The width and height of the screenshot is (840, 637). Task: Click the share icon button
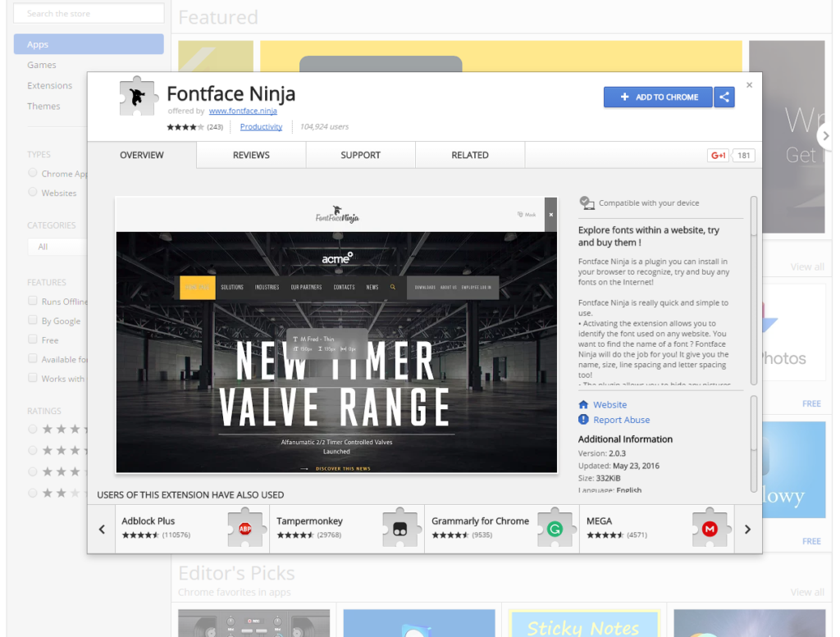724,97
